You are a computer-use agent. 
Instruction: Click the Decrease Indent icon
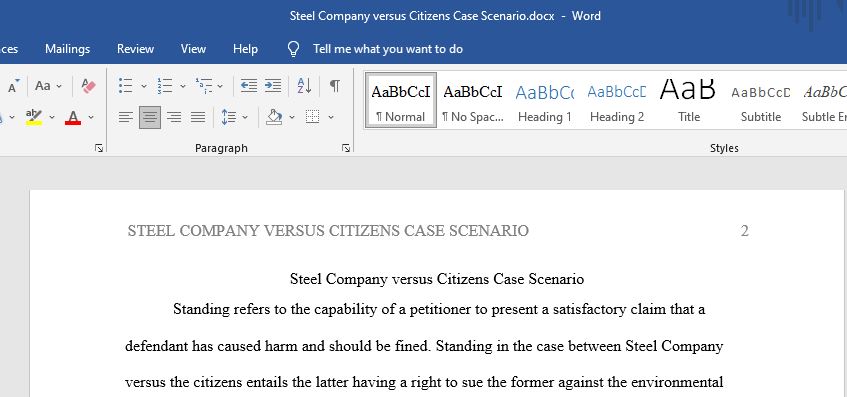248,85
